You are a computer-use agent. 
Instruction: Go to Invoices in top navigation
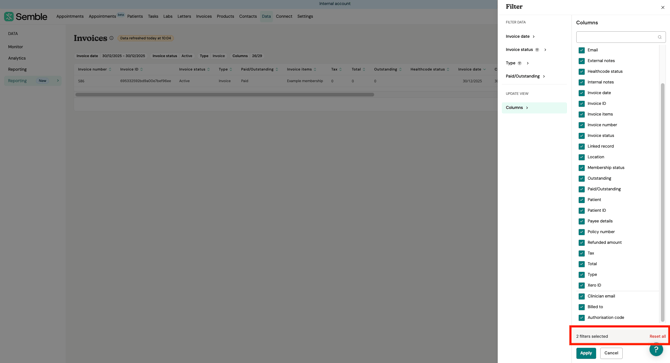pos(204,16)
